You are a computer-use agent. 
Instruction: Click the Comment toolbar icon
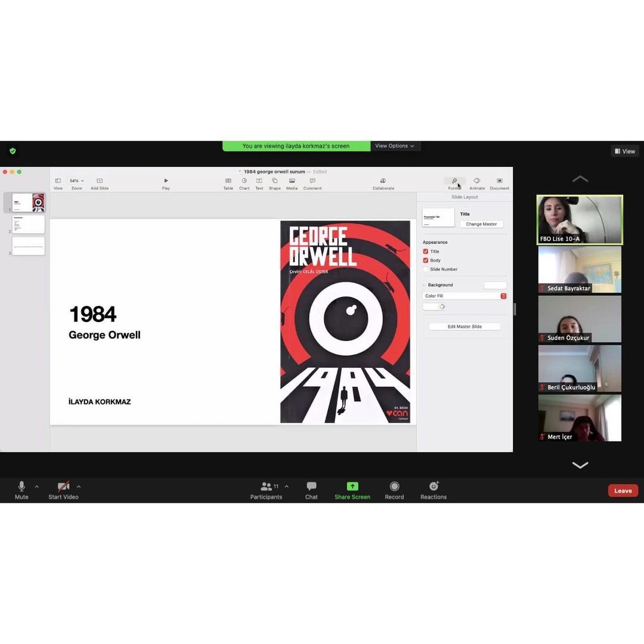312,181
